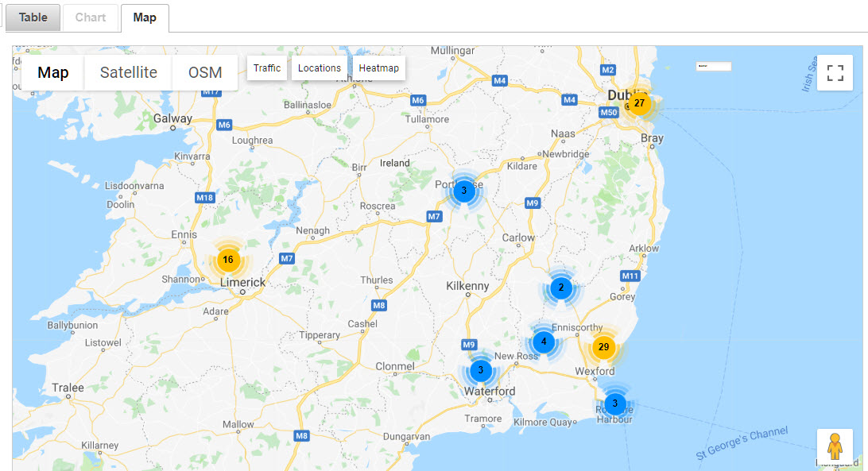Click the Ennis town label
This screenshot has width=868, height=471.
[x=184, y=234]
